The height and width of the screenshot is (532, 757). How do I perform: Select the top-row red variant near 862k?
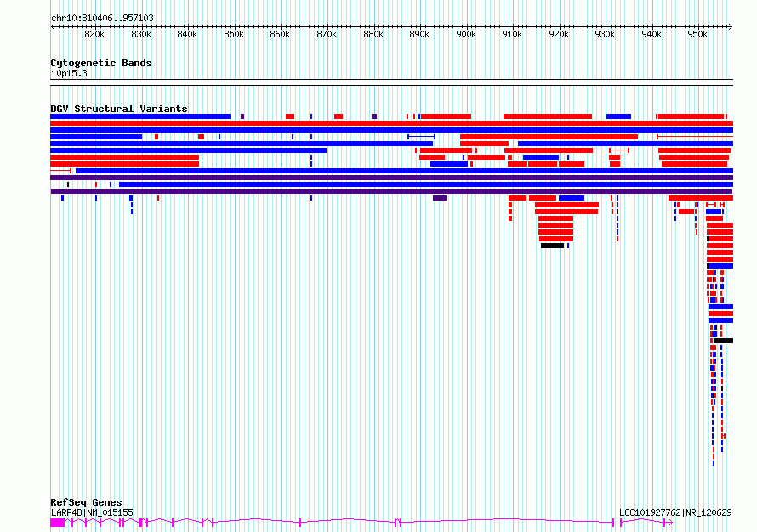click(290, 116)
